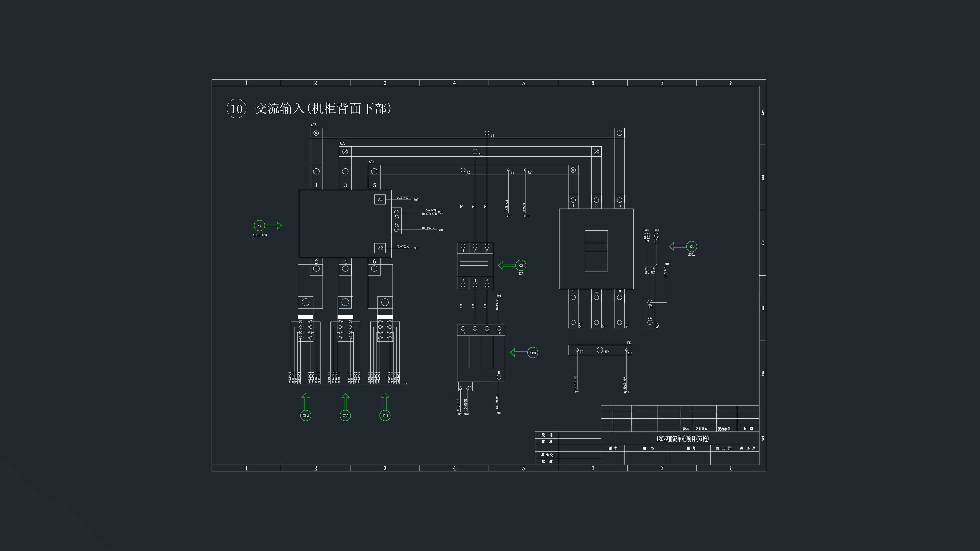Click the 第 10 张 sheet number text
980x551 pixels.
724,448
